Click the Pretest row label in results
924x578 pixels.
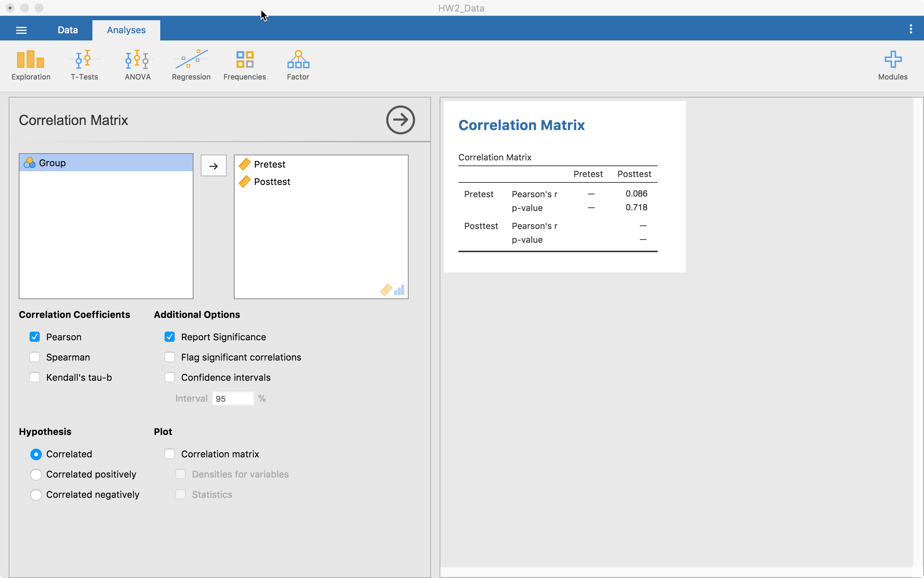click(479, 194)
